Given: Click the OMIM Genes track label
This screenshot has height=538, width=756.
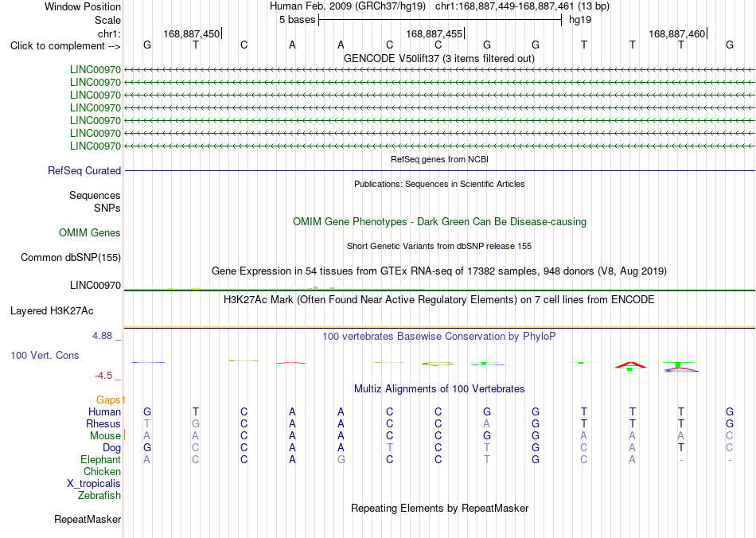Looking at the screenshot, I should pyautogui.click(x=90, y=233).
